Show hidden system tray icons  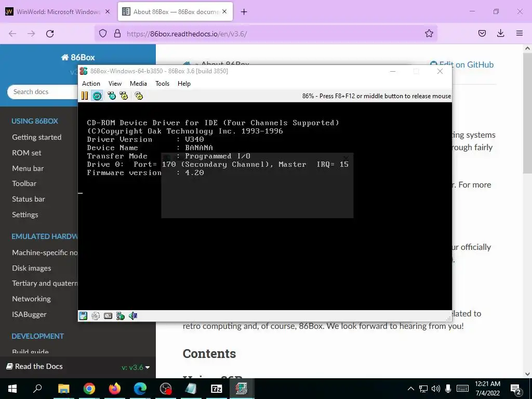pos(410,389)
